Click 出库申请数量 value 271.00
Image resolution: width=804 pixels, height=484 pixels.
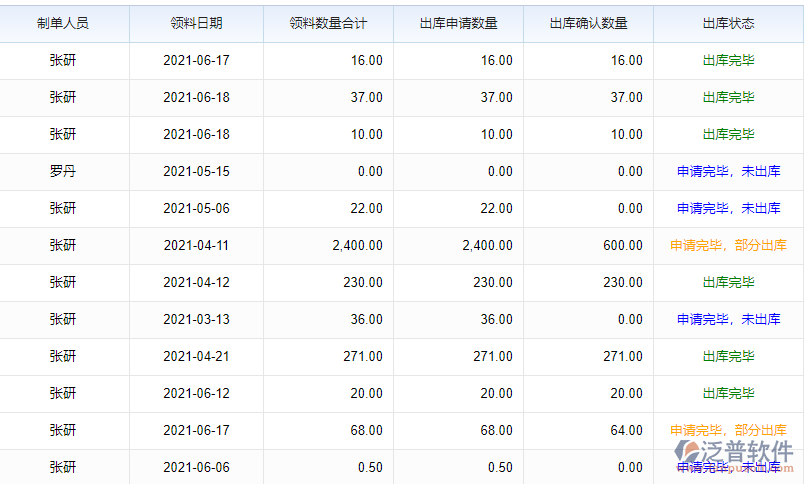pos(493,356)
